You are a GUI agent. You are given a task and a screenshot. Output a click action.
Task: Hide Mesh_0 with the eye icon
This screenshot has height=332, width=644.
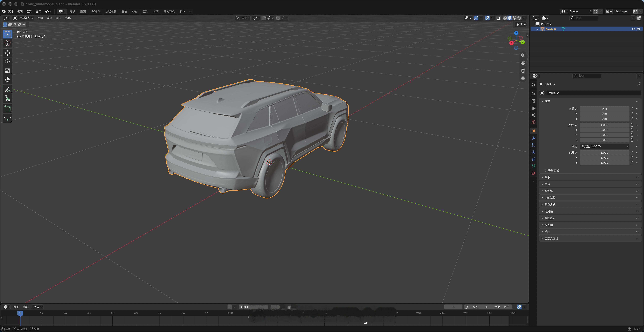pyautogui.click(x=633, y=29)
